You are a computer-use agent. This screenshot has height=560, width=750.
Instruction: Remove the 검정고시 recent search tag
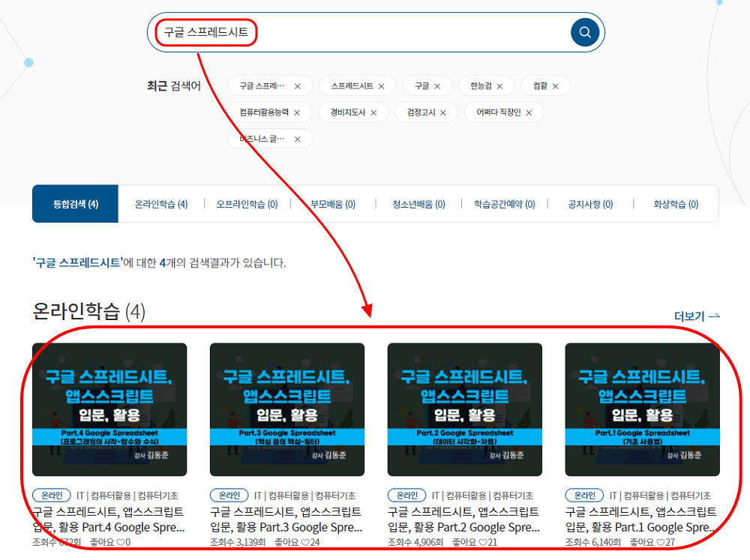pyautogui.click(x=443, y=112)
